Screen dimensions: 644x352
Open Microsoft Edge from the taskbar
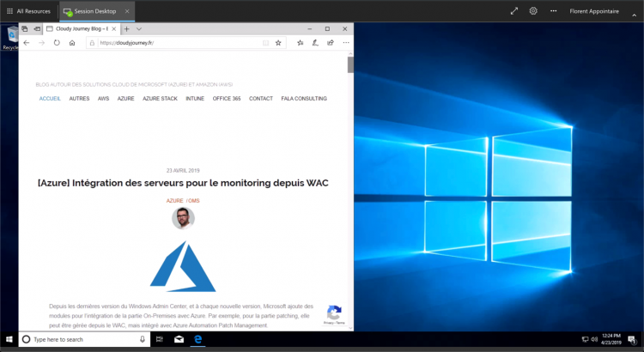click(198, 339)
